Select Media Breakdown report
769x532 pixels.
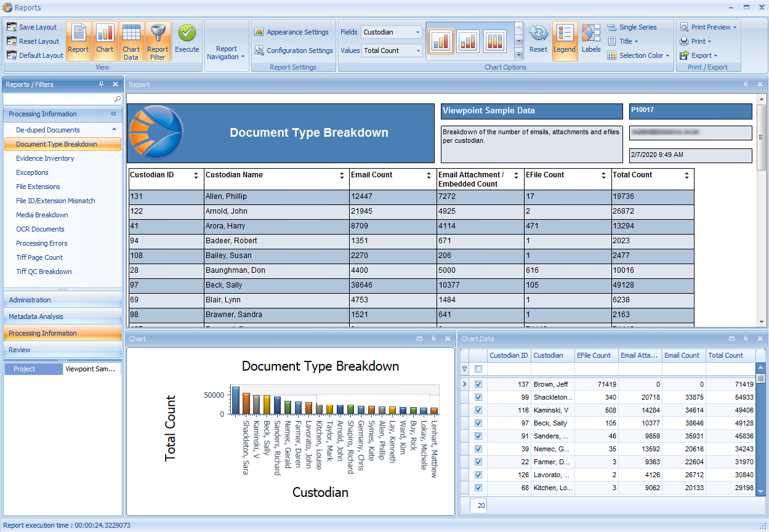click(42, 215)
